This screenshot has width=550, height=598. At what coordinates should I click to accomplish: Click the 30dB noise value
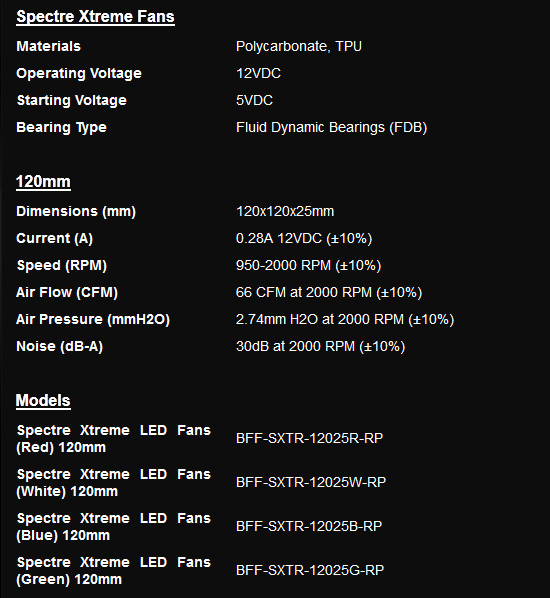tap(320, 347)
